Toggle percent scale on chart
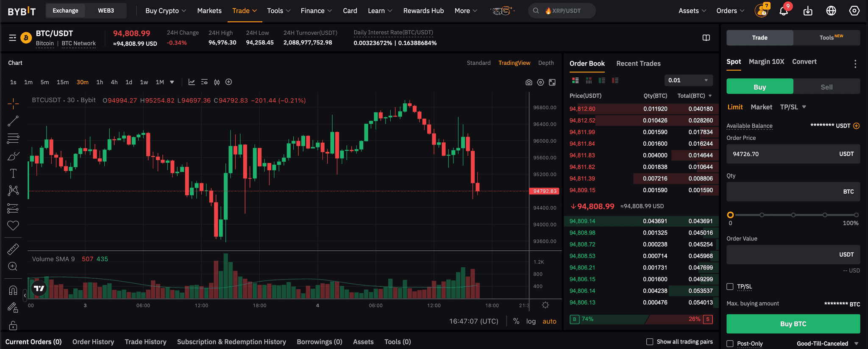Screen dimensions: 868x349 tap(516, 321)
